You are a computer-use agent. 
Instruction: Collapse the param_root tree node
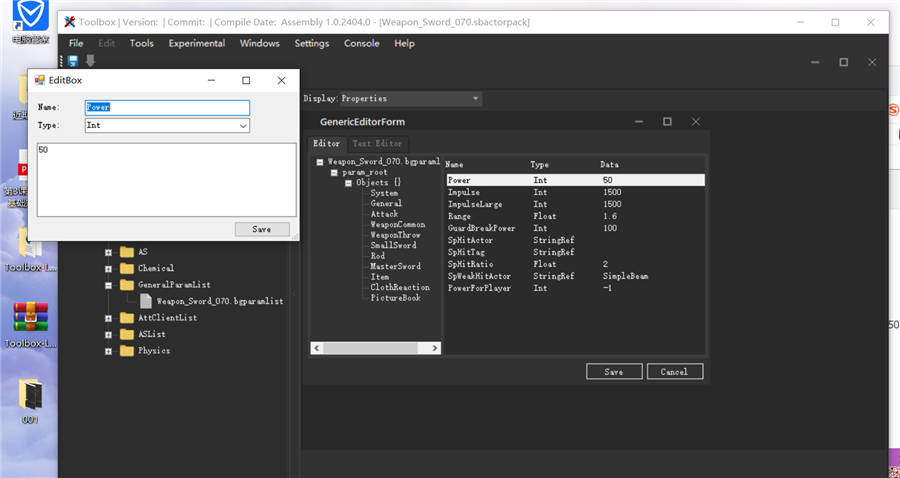334,172
